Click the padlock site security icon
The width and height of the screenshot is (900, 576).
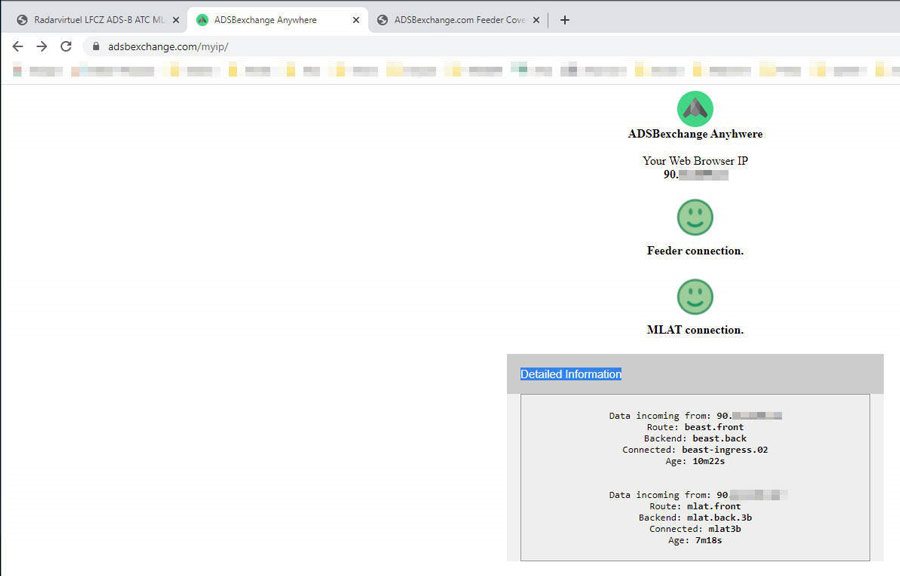tap(96, 46)
